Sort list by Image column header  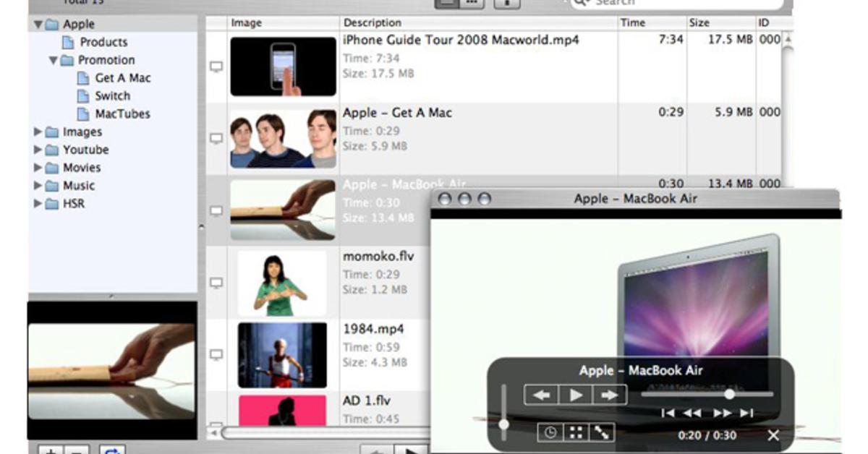(283, 23)
